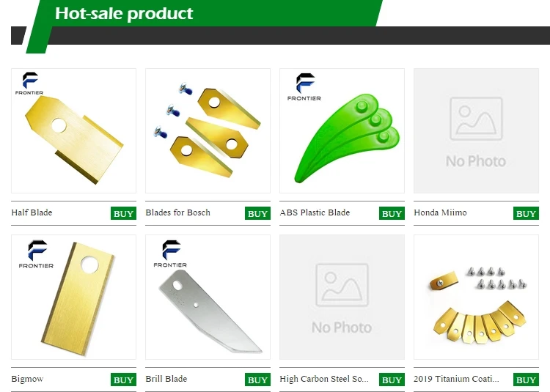Click BUY next to Bigmow

(123, 380)
